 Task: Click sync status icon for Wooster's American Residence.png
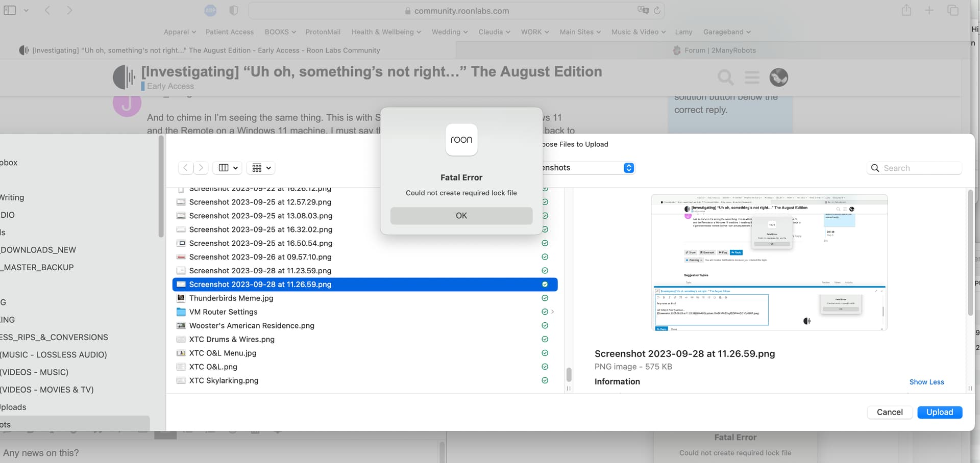[x=545, y=325]
